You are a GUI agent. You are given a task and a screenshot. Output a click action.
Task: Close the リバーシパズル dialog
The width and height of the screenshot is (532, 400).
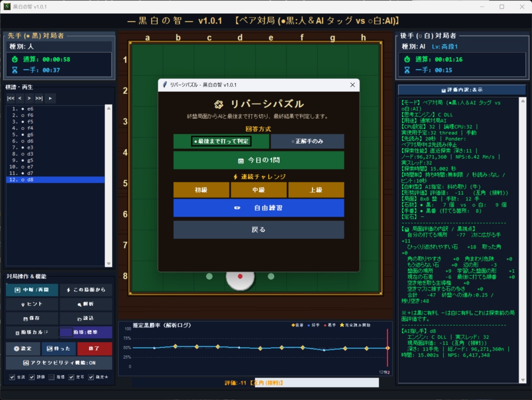353,85
